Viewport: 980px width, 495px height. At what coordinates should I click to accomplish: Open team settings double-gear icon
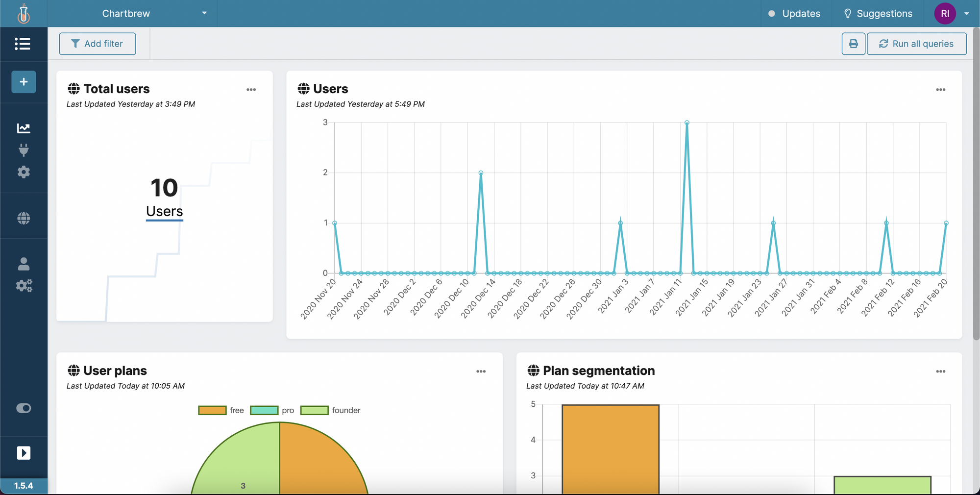point(23,286)
